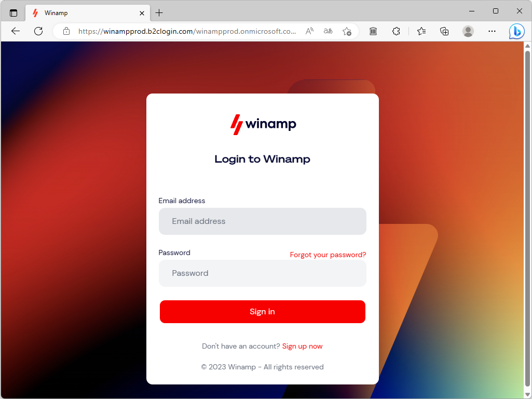Open the Extensions puzzle icon
This screenshot has width=532, height=399.
[x=396, y=31]
